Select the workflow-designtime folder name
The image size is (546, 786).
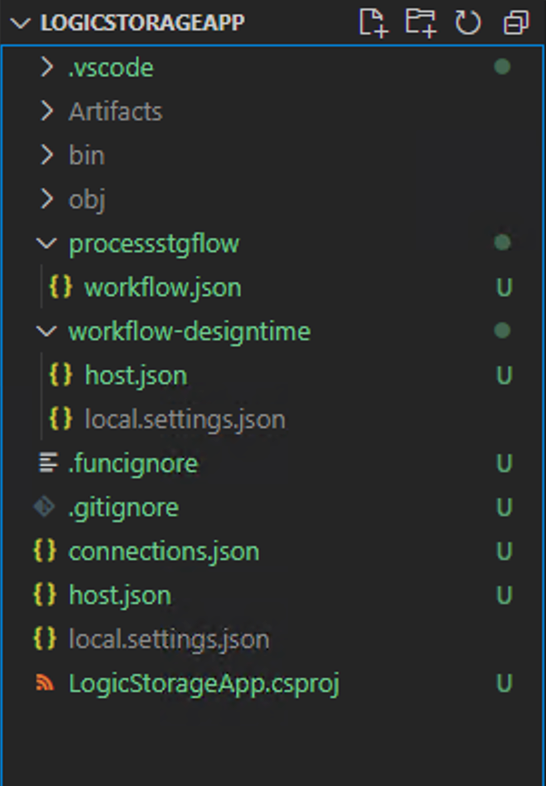pos(190,332)
